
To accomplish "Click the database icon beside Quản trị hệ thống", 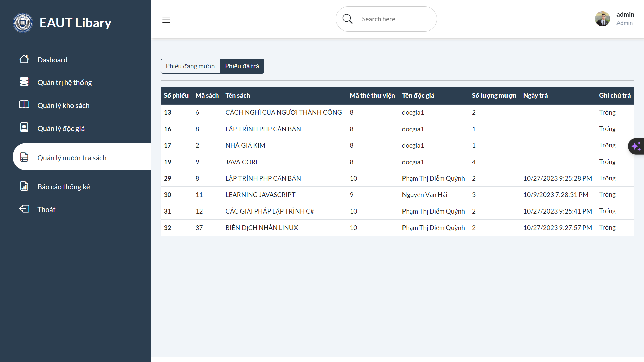I will click(x=24, y=81).
